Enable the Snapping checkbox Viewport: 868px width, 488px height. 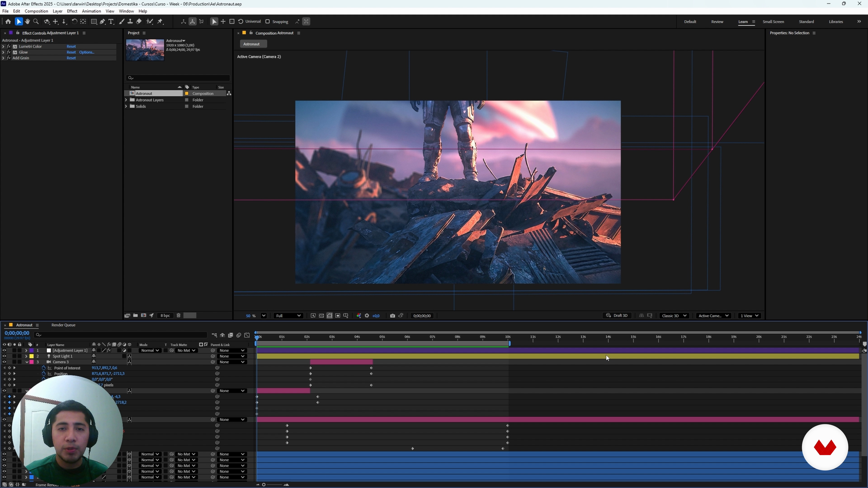point(268,21)
